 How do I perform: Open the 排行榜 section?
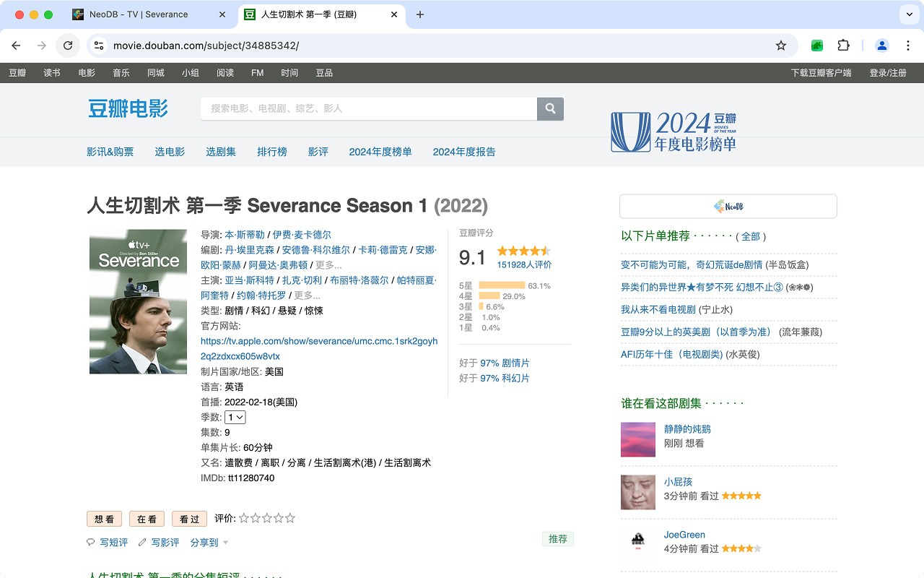click(272, 152)
